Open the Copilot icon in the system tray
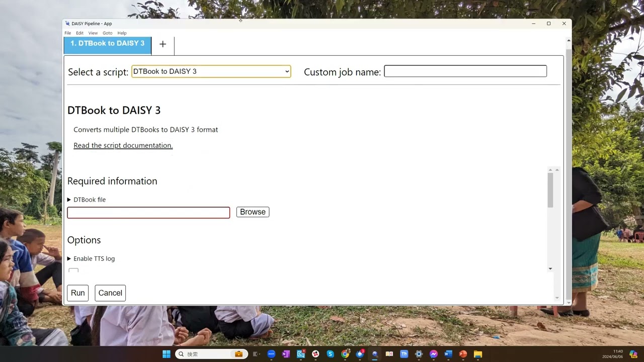644x362 pixels. 633,354
